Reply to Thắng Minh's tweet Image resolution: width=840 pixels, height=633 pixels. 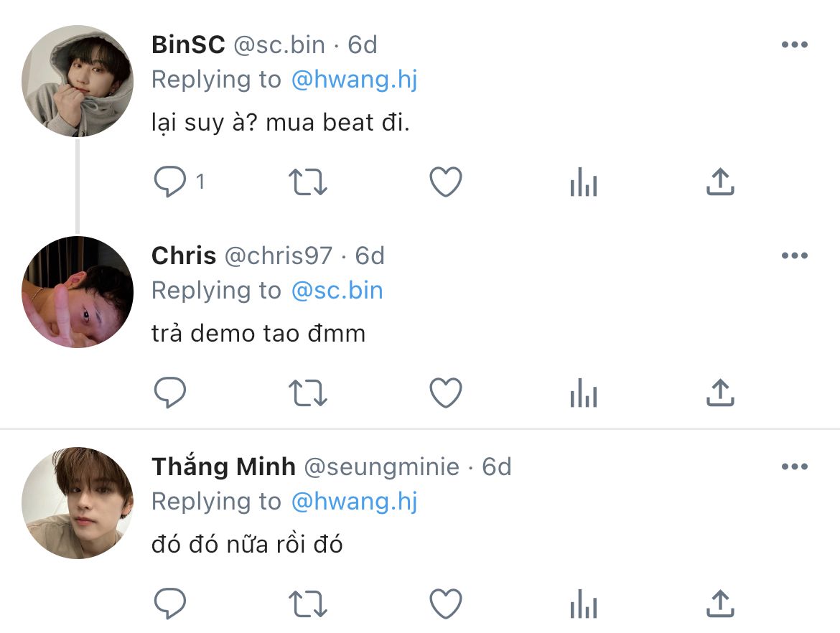(170, 604)
